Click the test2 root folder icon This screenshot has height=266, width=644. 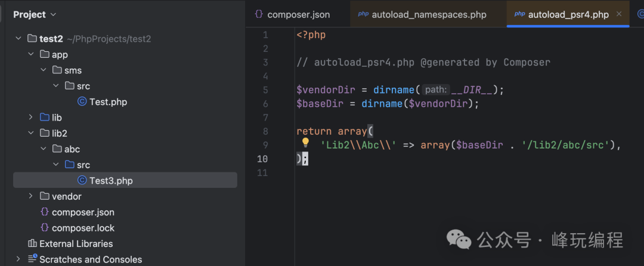tap(32, 39)
